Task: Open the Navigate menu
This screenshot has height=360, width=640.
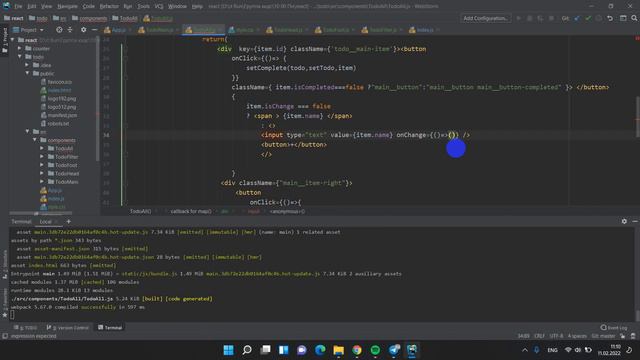Action: [x=67, y=6]
